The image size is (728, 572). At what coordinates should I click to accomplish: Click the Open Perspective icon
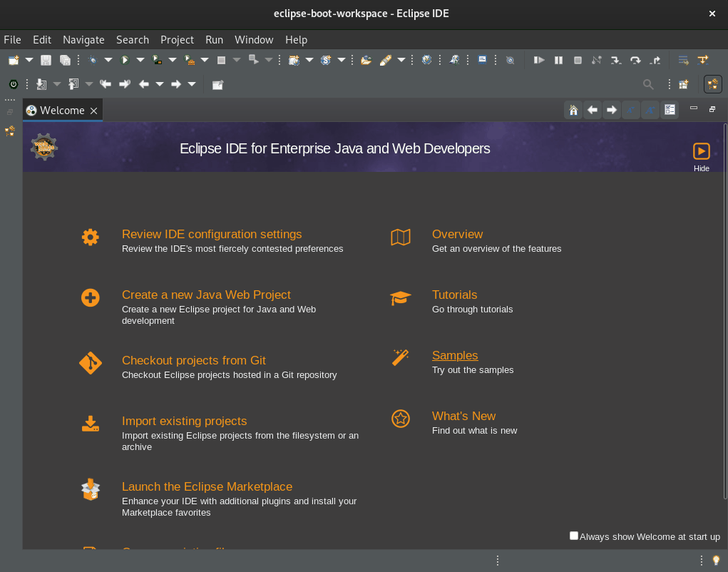click(683, 84)
